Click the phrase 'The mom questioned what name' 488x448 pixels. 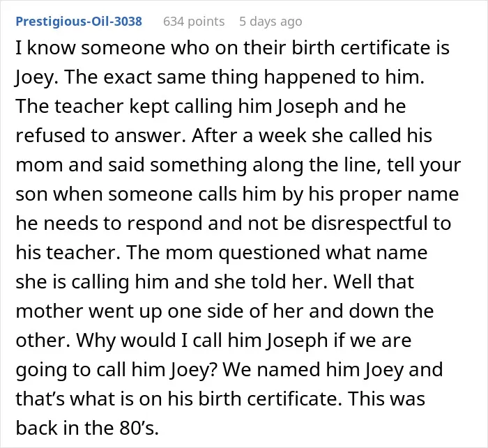click(x=277, y=253)
